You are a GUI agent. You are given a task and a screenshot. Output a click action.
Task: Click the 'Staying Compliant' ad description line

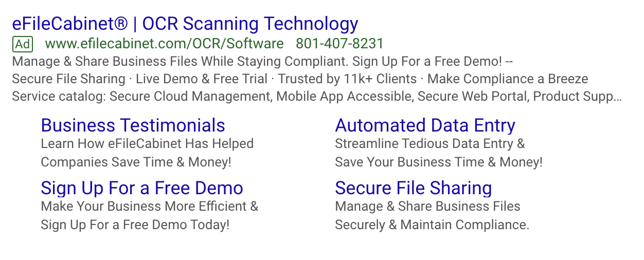(x=262, y=62)
